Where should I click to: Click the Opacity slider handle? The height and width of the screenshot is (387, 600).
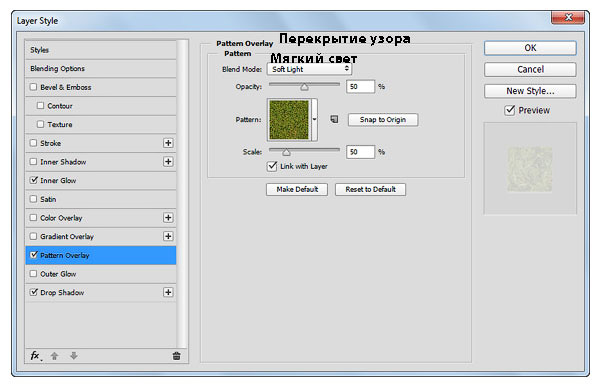click(304, 87)
